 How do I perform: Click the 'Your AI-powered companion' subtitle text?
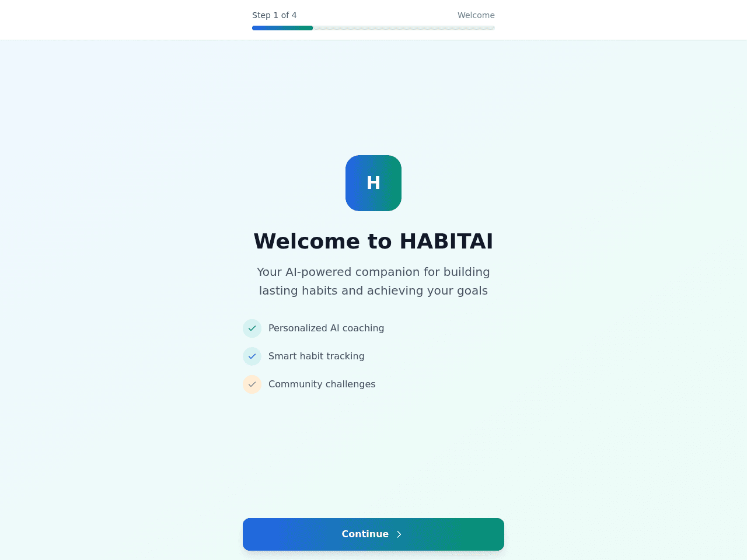pos(373,281)
